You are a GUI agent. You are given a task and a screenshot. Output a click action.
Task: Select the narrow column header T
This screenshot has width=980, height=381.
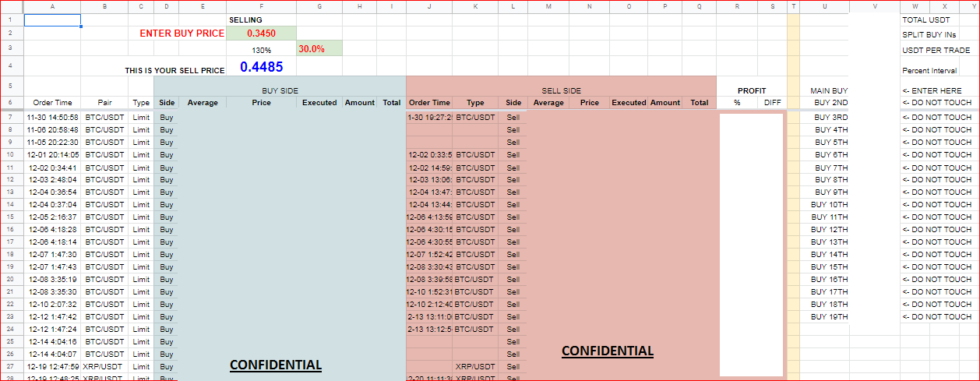(x=794, y=6)
